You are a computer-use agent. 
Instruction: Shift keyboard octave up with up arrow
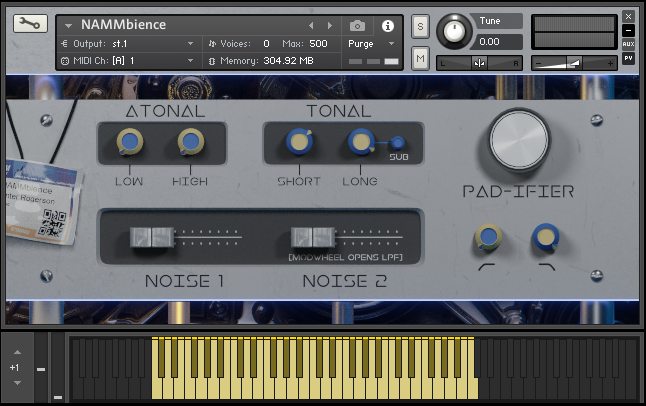17,352
